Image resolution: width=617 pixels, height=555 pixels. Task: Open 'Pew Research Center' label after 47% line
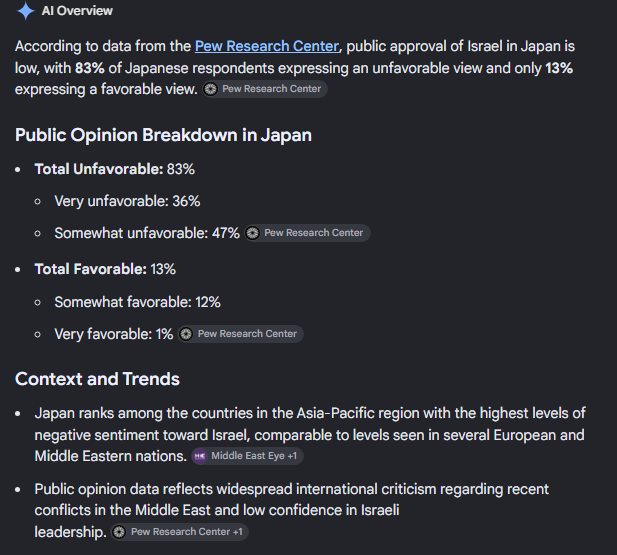(314, 233)
